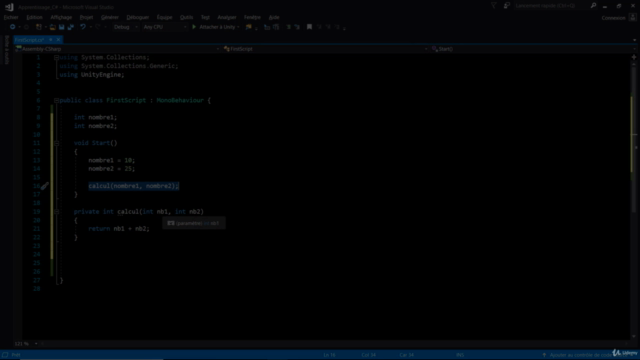Viewport: 640px width, 360px height.
Task: Open the Debug configuration dropdown
Action: 125,27
